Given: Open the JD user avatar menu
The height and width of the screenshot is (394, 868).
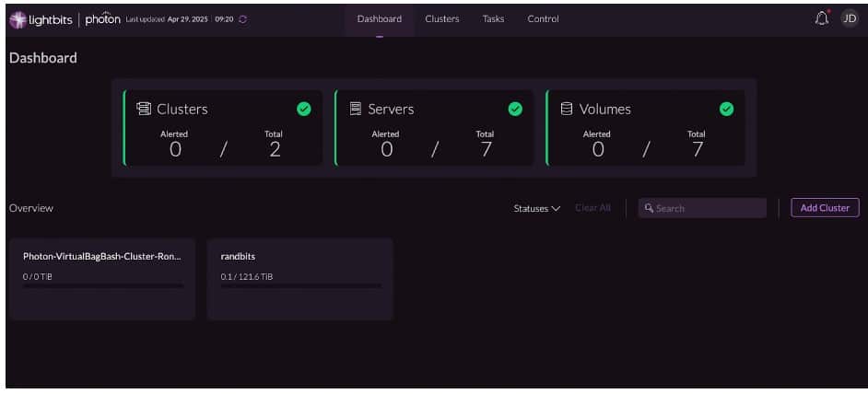Looking at the screenshot, I should 850,18.
